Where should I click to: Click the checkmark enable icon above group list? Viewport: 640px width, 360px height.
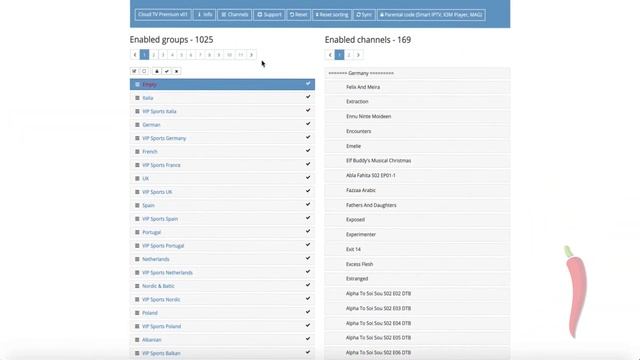167,71
